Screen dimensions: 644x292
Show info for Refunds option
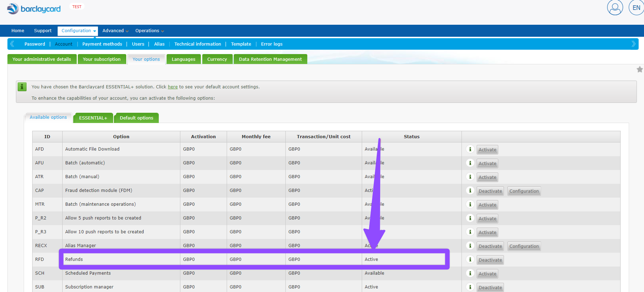click(x=470, y=259)
